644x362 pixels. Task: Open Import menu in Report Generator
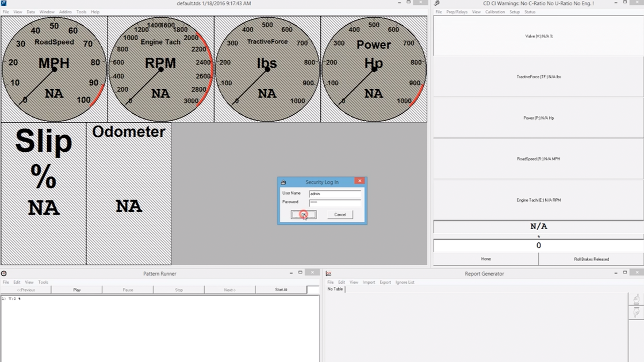coord(369,282)
